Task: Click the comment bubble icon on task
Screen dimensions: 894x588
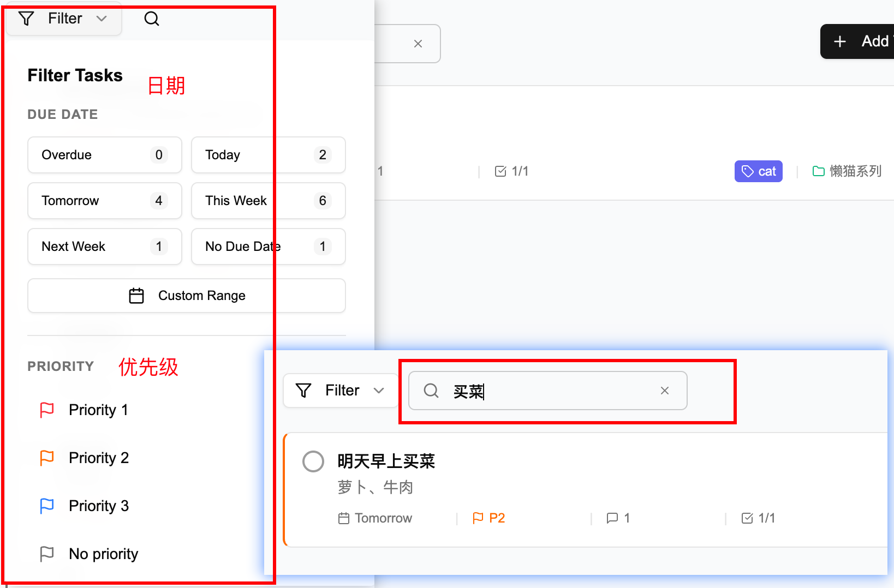Action: pos(612,518)
